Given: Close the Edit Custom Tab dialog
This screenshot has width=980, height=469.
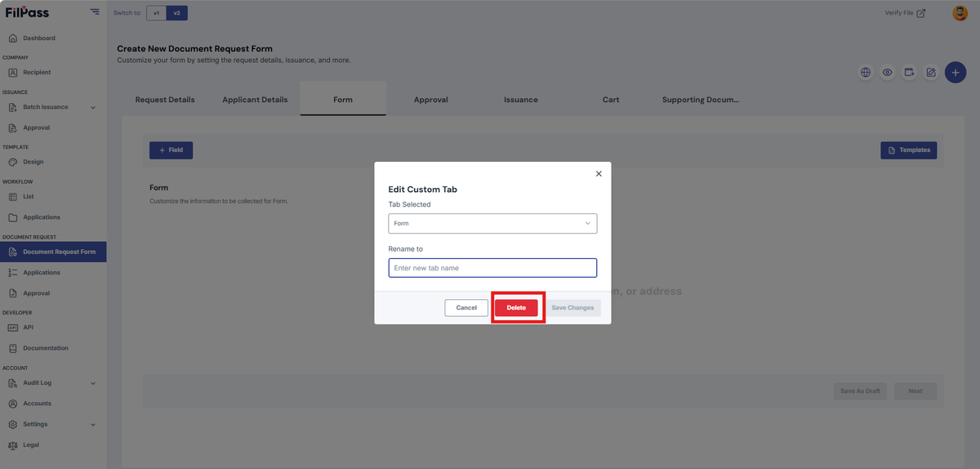Looking at the screenshot, I should pyautogui.click(x=599, y=173).
